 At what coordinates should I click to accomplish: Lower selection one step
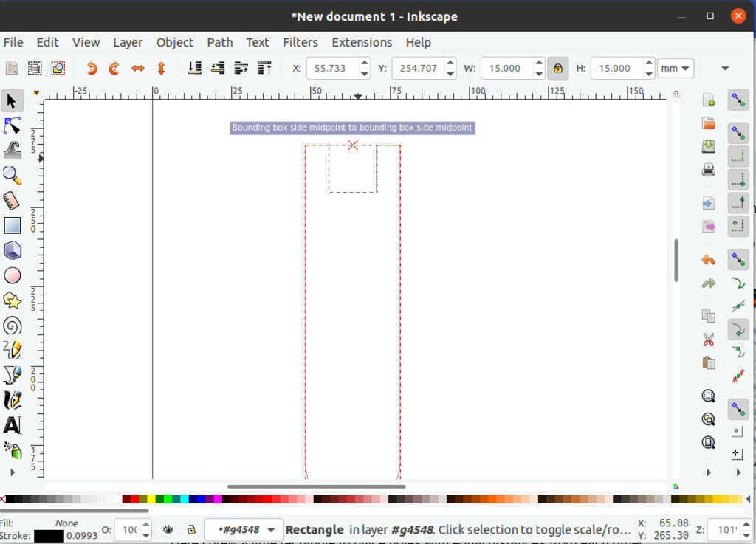pos(218,69)
